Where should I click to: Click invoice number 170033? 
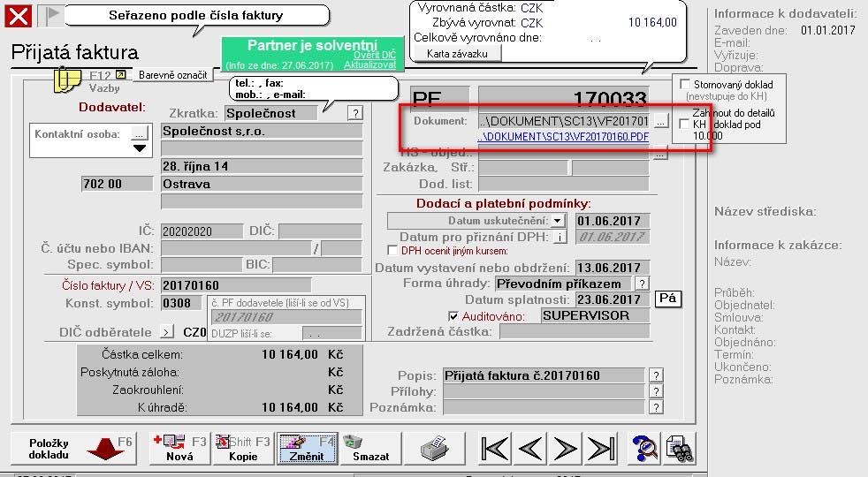tap(564, 98)
